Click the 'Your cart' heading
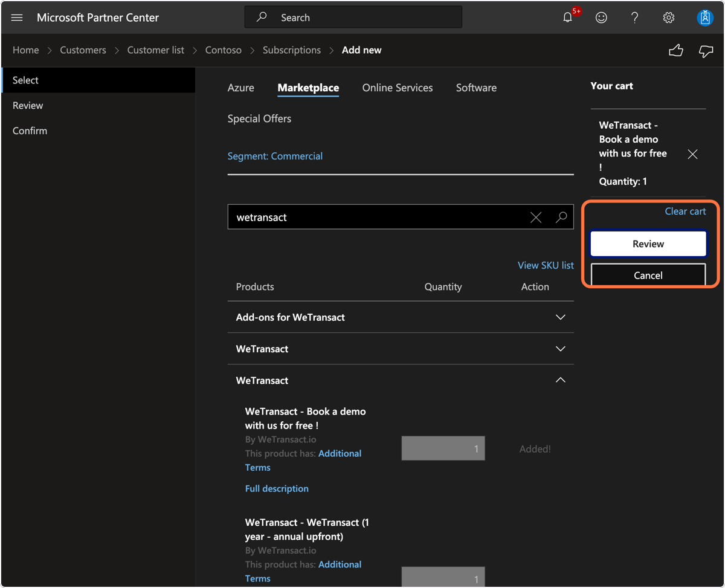The height and width of the screenshot is (588, 725). 612,86
